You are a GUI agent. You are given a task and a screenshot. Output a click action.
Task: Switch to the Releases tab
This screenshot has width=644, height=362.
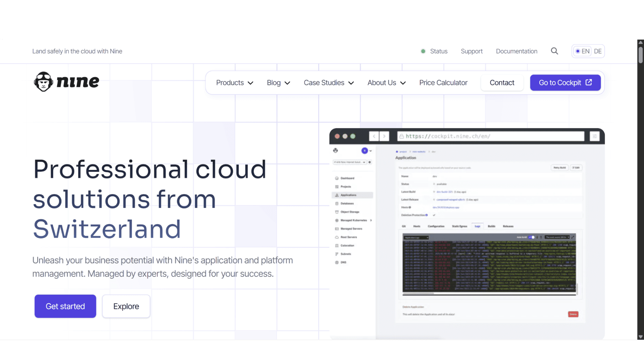(x=508, y=226)
